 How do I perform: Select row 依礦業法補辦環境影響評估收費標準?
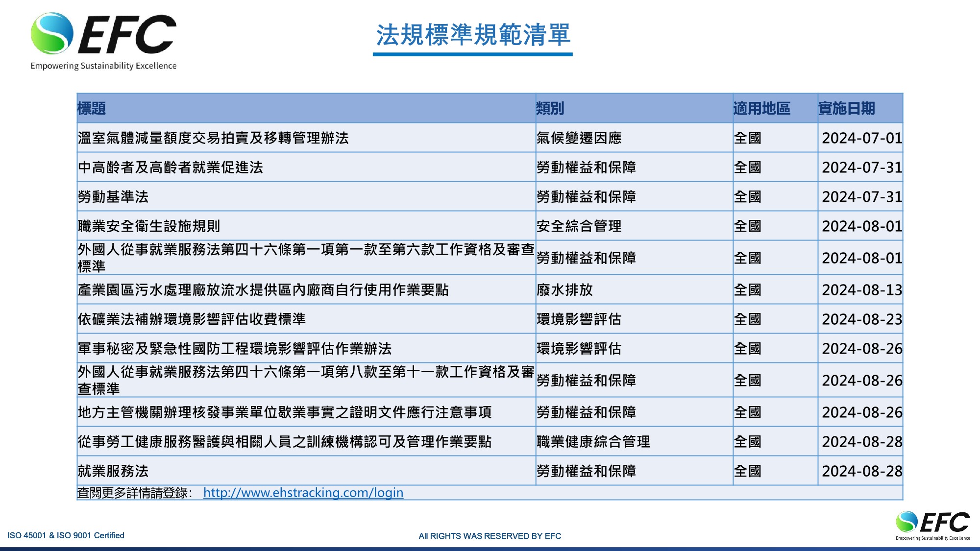point(490,319)
